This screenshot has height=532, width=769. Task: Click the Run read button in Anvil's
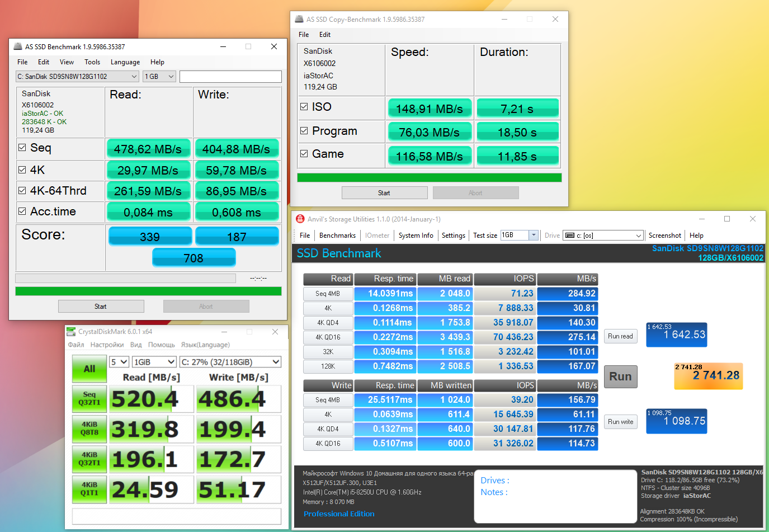[621, 336]
